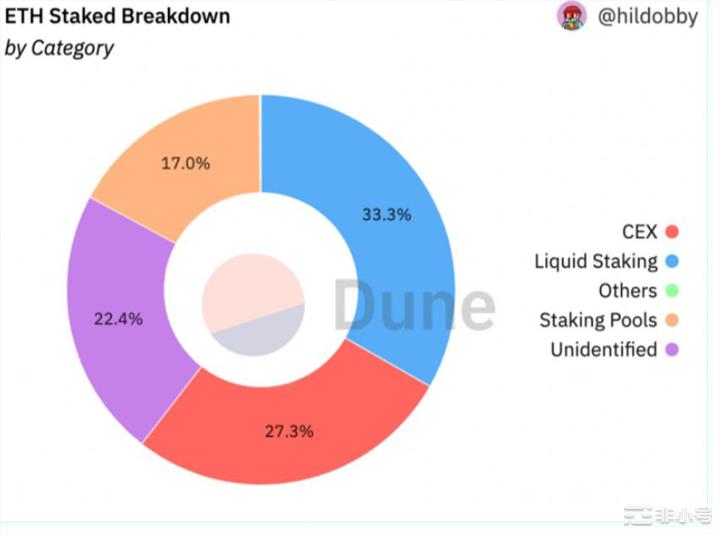Screen dimensions: 719x534
Task: Click the Staking Pools legend color dot
Action: 673,321
